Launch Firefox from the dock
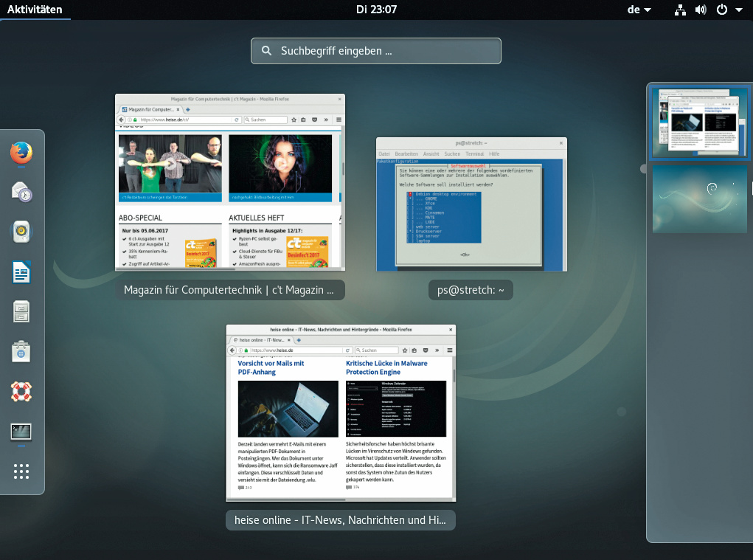Viewport: 753px width, 560px height. [21, 153]
